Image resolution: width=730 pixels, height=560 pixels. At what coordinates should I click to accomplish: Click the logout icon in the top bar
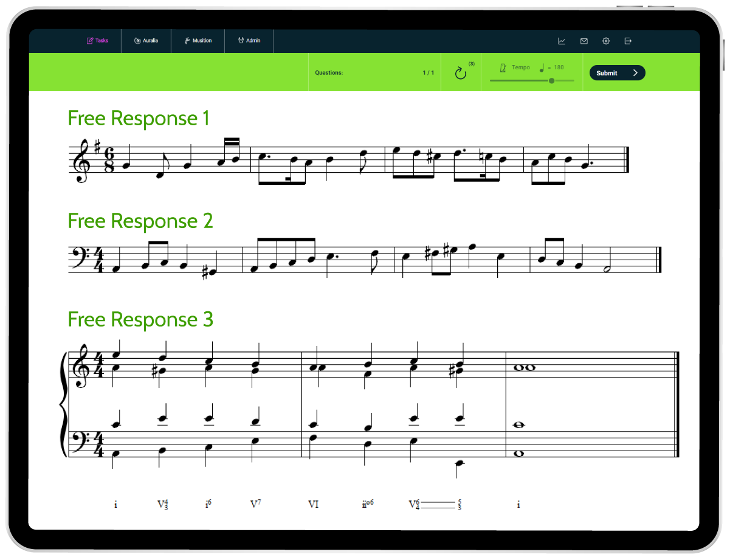(628, 41)
